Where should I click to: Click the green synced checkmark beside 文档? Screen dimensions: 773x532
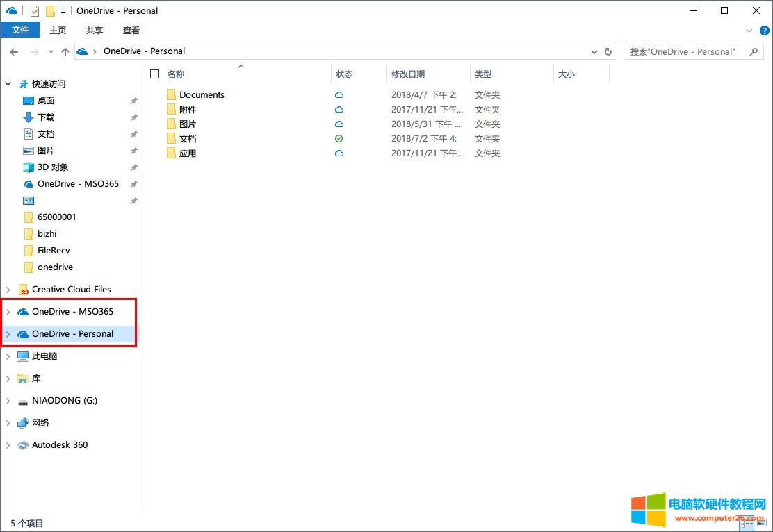pyautogui.click(x=339, y=138)
